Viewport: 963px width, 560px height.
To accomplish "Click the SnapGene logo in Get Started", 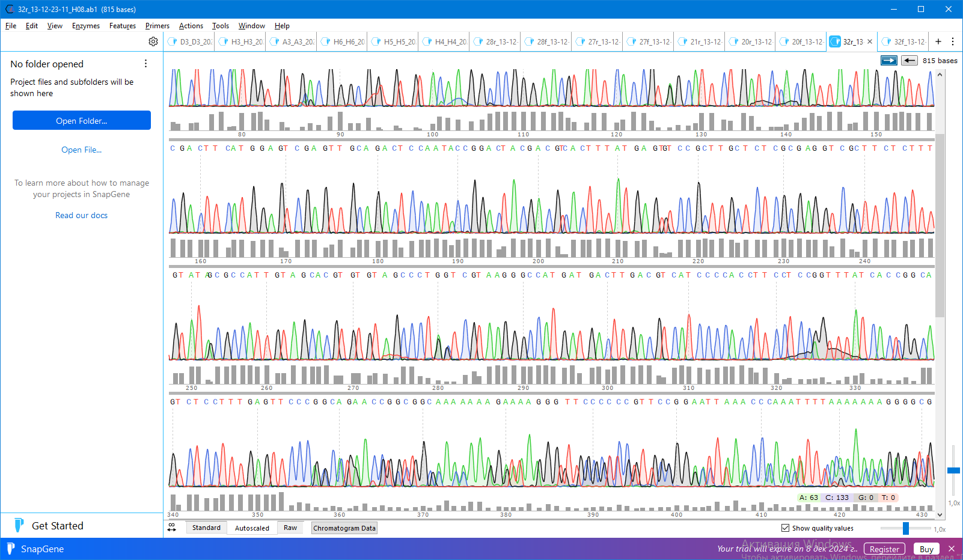I will pyautogui.click(x=19, y=526).
